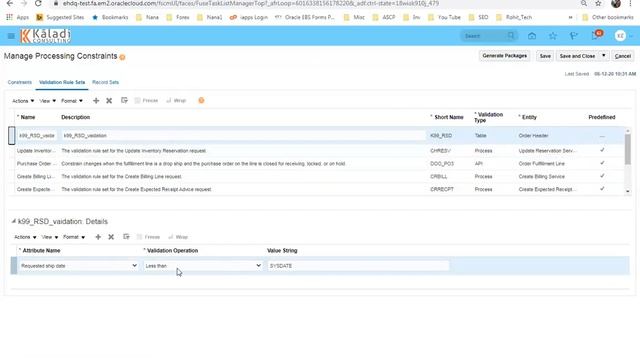Switch to Validation Rule Sets tab
The height and width of the screenshot is (360, 640).
point(62,82)
